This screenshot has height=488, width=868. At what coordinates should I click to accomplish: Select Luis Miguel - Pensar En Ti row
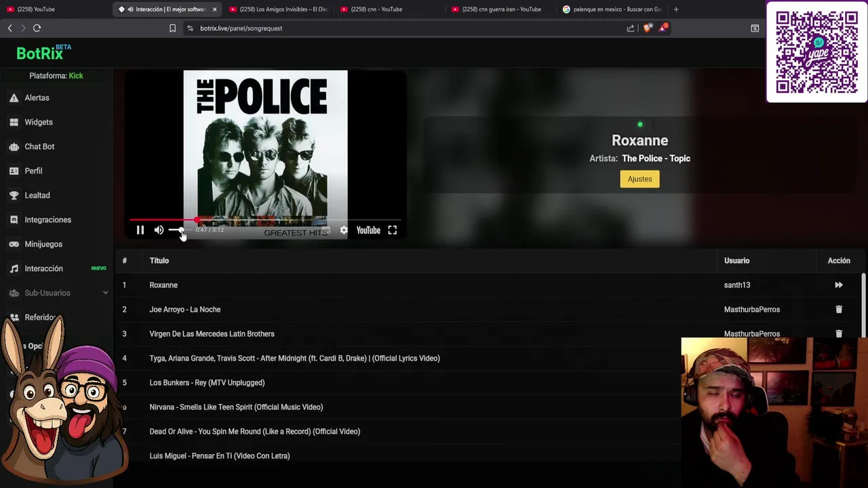coord(219,456)
